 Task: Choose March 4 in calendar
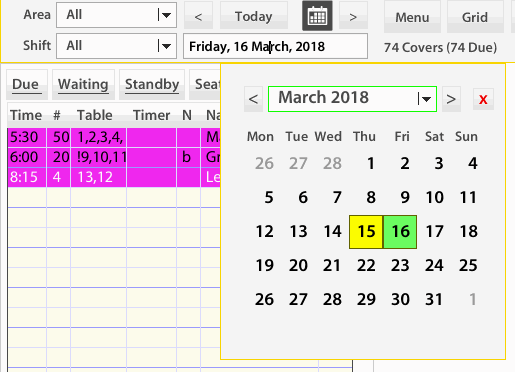pos(472,164)
